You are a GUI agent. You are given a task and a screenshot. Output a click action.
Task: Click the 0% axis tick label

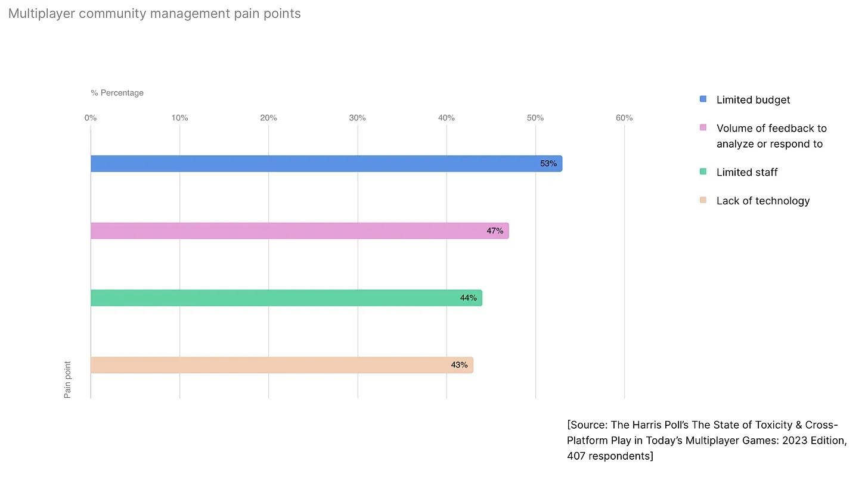coord(91,118)
